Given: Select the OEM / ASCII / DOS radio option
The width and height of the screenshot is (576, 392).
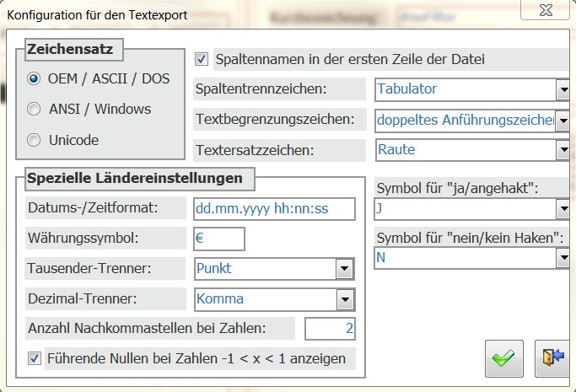Looking at the screenshot, I should click(x=35, y=78).
